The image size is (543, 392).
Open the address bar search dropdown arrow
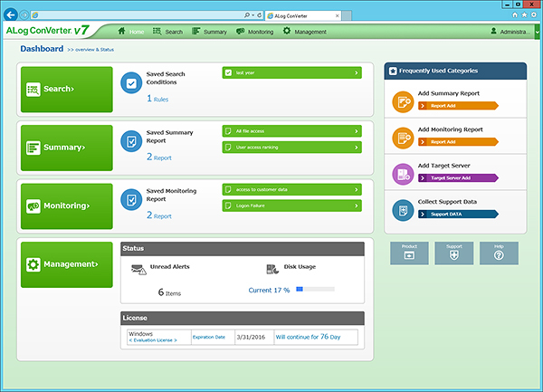(x=252, y=15)
